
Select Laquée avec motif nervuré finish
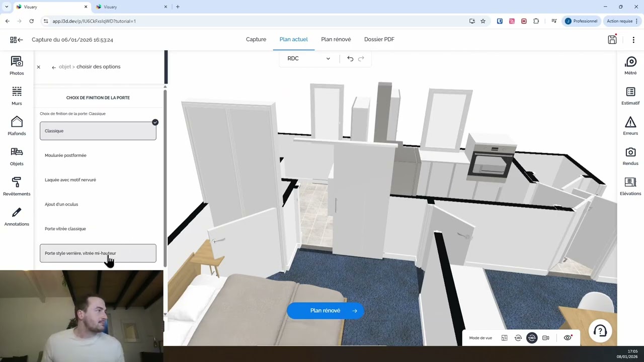(x=98, y=180)
